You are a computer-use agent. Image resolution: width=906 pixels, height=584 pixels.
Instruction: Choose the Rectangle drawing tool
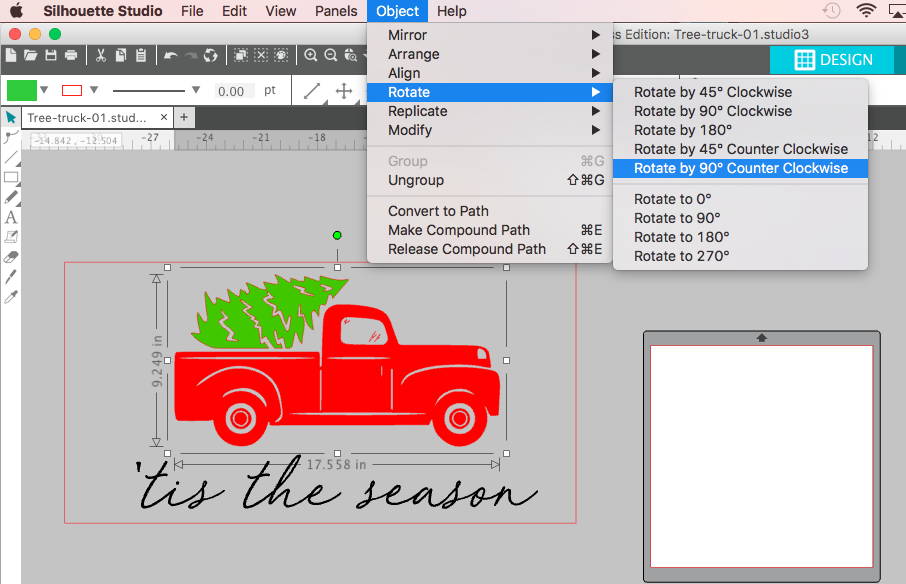point(11,177)
